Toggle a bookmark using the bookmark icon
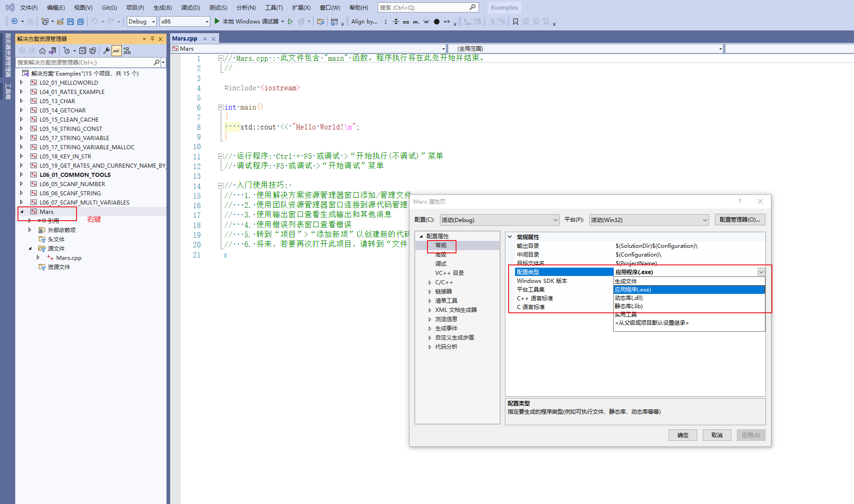Viewport: 854px width, 504px height. 515,21
